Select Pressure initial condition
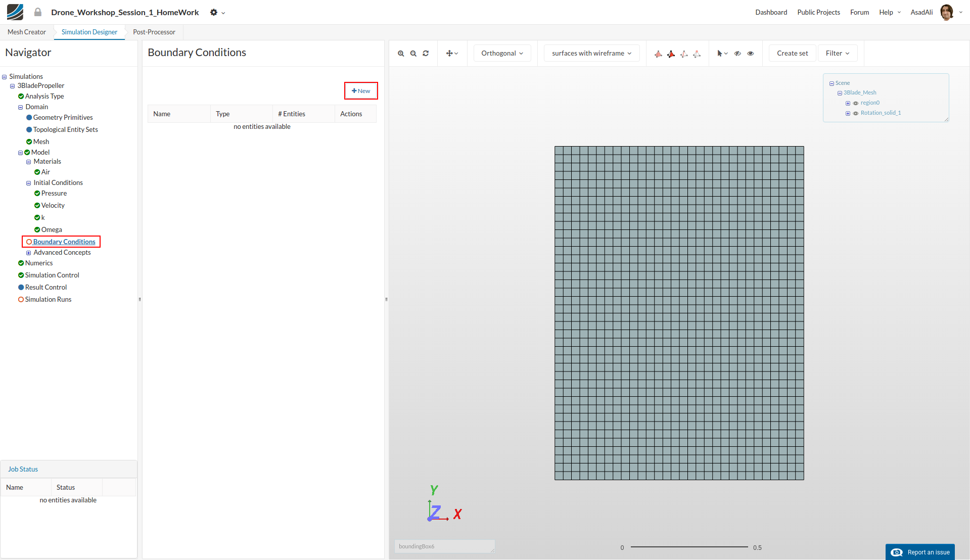The height and width of the screenshot is (560, 970). [54, 194]
